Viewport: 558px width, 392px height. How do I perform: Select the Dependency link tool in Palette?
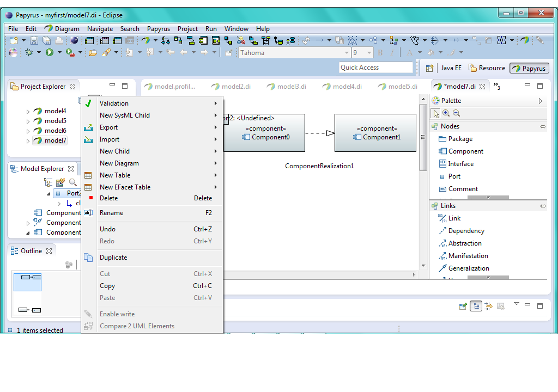point(462,231)
